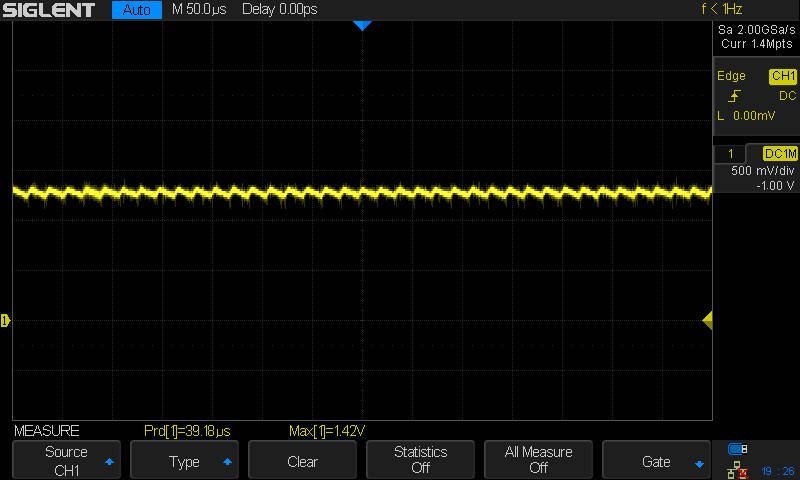Click the SIGLENT logo
Screen dimensions: 800x480
point(48,10)
